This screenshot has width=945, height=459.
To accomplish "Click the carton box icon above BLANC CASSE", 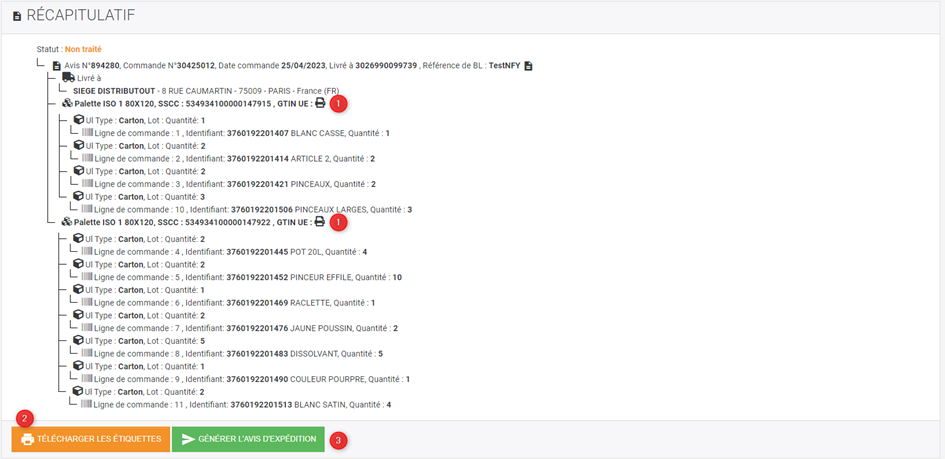I will click(78, 120).
